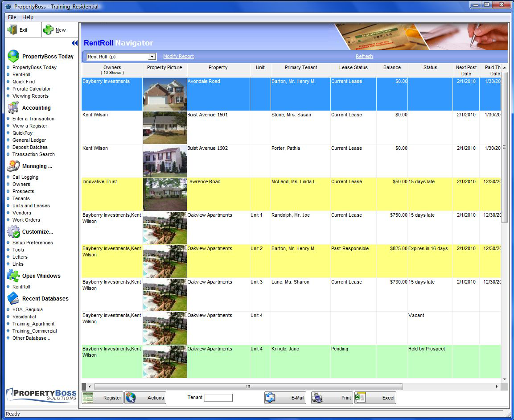Click the Excel spreadsheet icon
514x420 pixels.
point(360,398)
